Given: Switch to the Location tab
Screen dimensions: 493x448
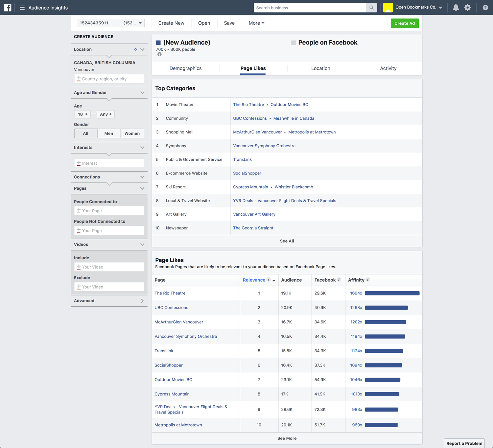Looking at the screenshot, I should (x=321, y=68).
